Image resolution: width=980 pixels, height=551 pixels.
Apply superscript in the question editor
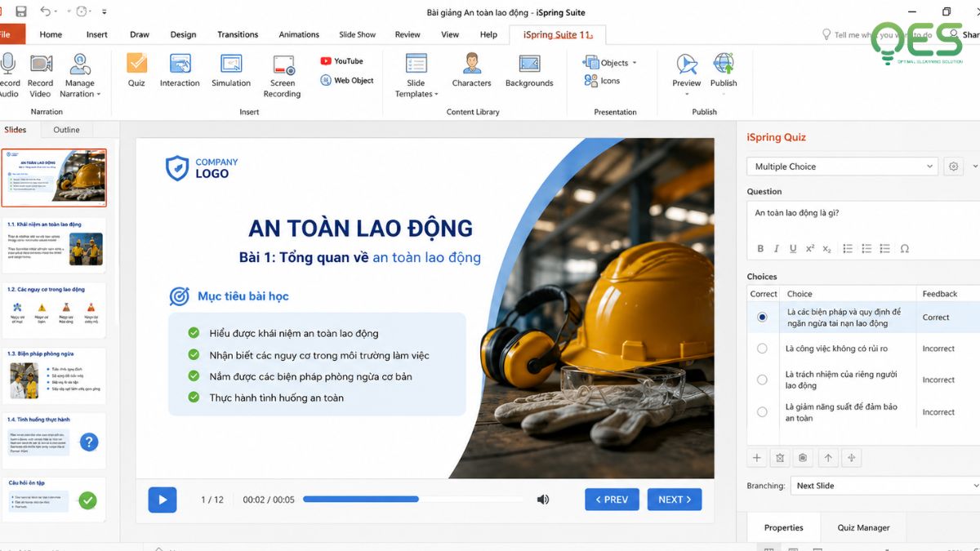coord(810,249)
